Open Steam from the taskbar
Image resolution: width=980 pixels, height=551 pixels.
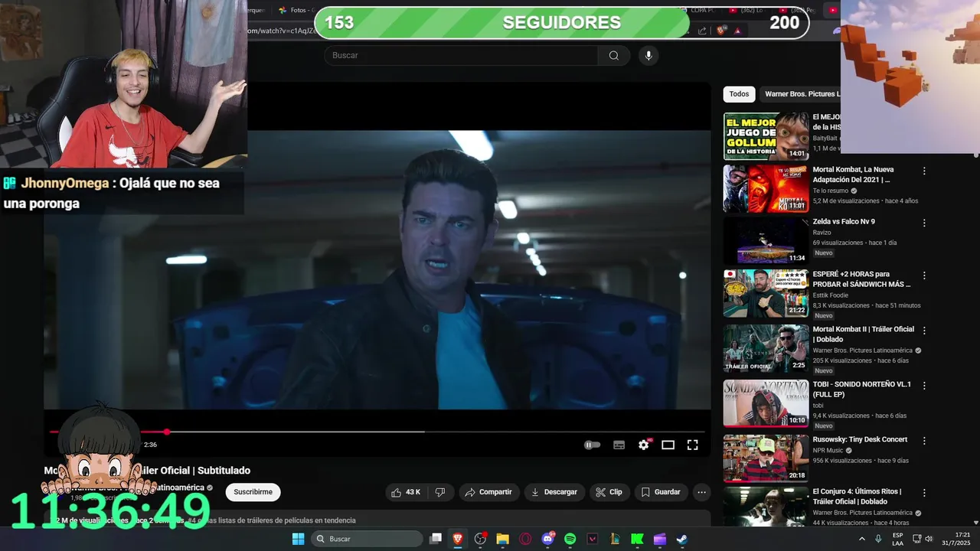(x=681, y=539)
